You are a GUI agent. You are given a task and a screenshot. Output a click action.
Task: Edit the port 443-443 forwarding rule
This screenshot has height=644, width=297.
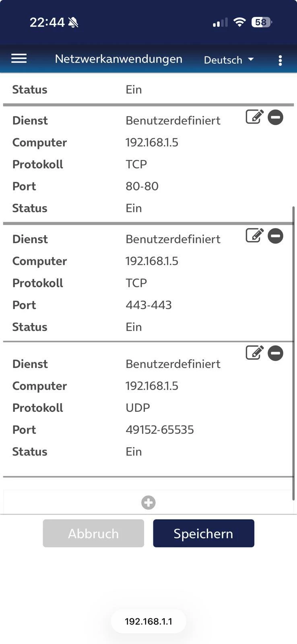254,235
